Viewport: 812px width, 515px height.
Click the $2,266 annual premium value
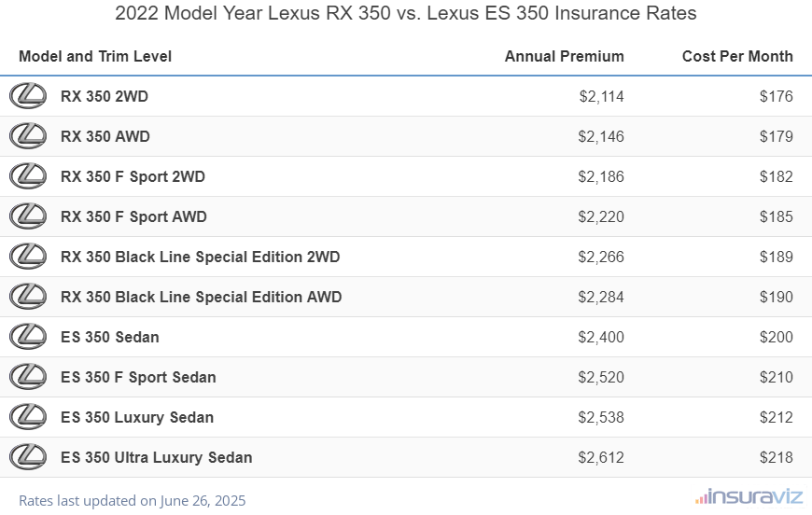(x=601, y=257)
